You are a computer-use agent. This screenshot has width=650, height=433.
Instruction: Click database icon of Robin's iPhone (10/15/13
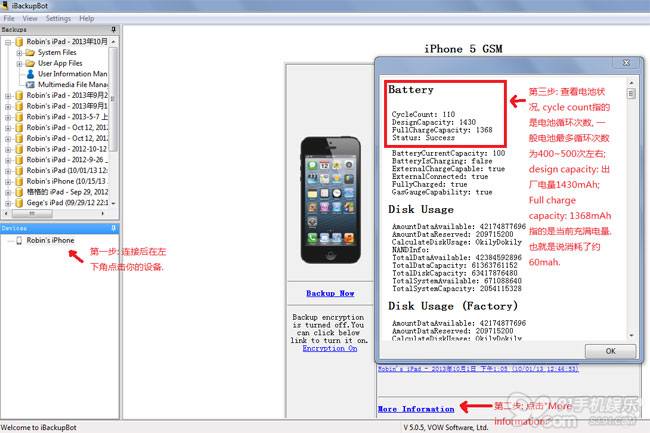19,181
